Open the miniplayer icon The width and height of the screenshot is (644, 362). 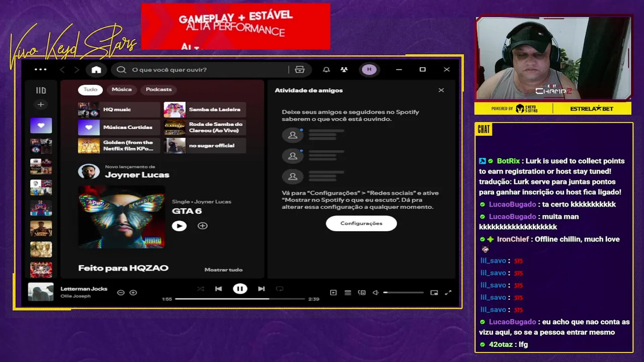(434, 293)
